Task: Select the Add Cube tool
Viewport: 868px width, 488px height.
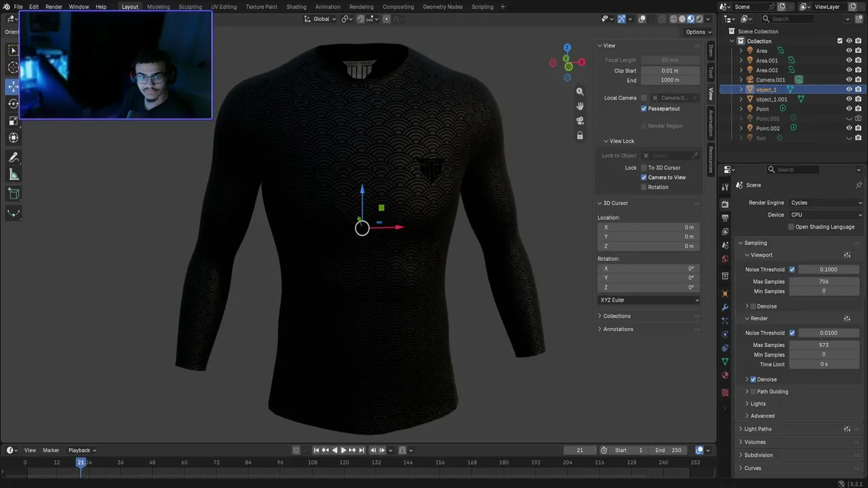Action: point(13,195)
